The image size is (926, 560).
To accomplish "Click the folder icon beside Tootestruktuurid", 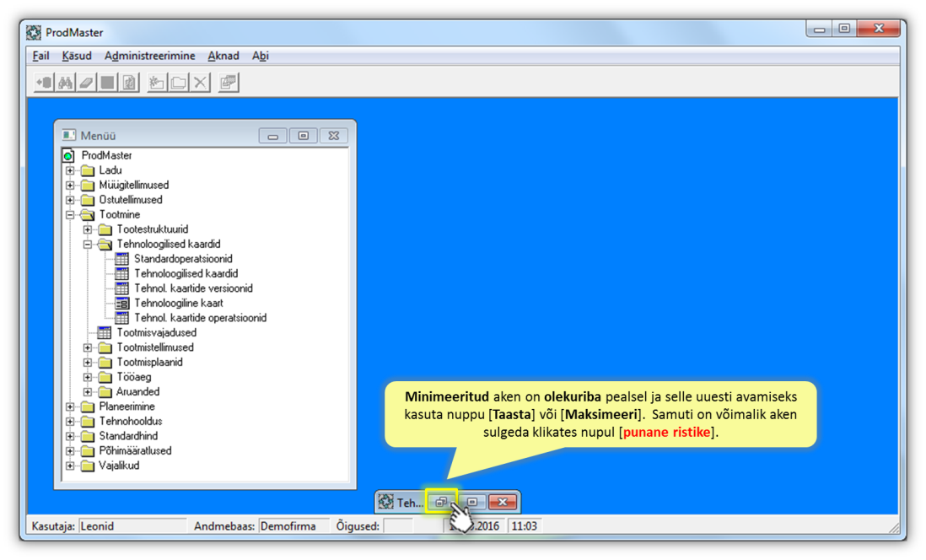I will click(105, 229).
